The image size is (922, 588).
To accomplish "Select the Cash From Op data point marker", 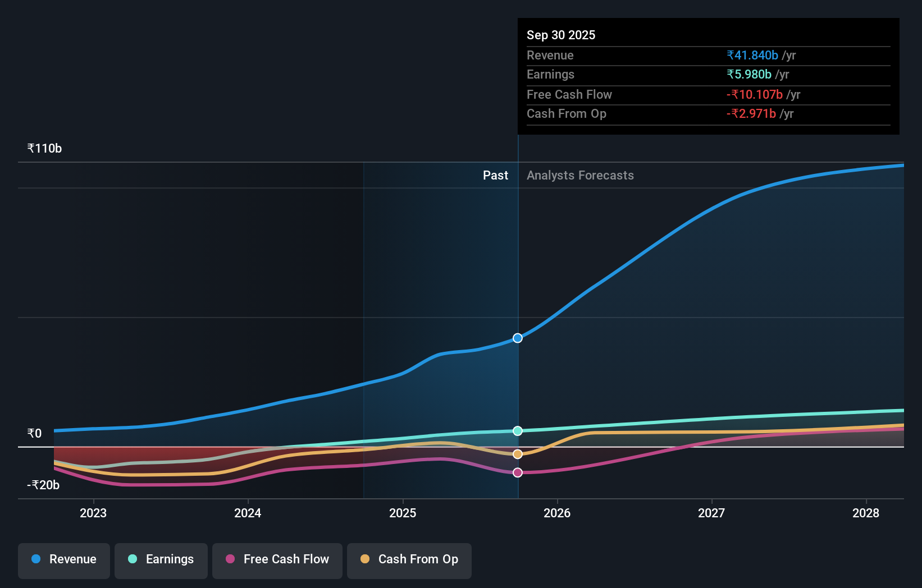I will pyautogui.click(x=517, y=454).
